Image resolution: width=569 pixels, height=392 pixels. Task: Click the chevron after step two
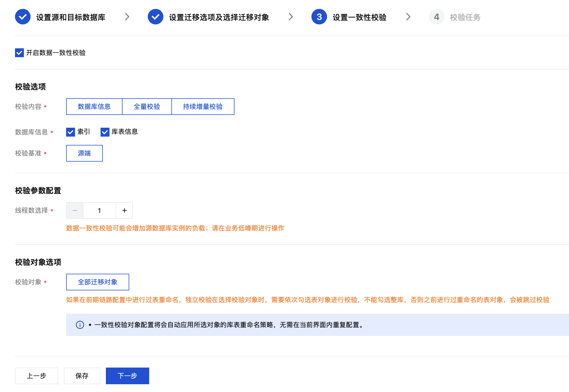coord(291,17)
